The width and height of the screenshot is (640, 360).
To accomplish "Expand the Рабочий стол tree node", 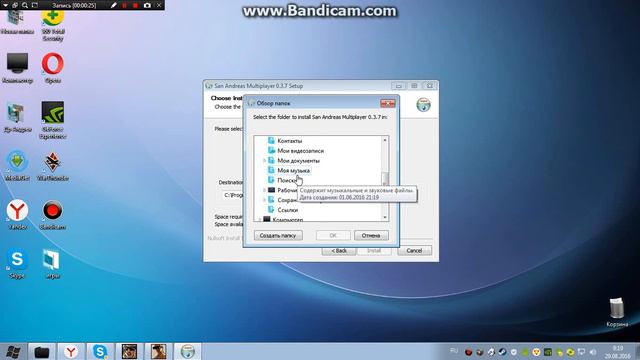I will [x=264, y=190].
